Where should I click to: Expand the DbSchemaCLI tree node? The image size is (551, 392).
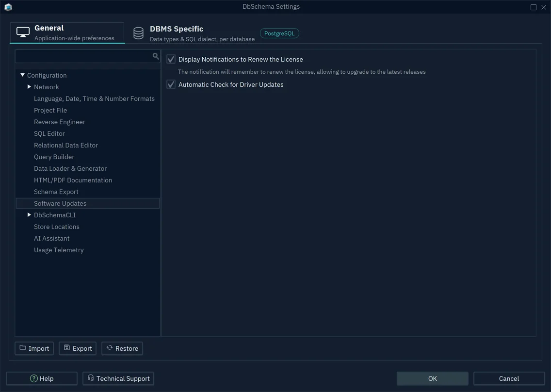pyautogui.click(x=29, y=214)
